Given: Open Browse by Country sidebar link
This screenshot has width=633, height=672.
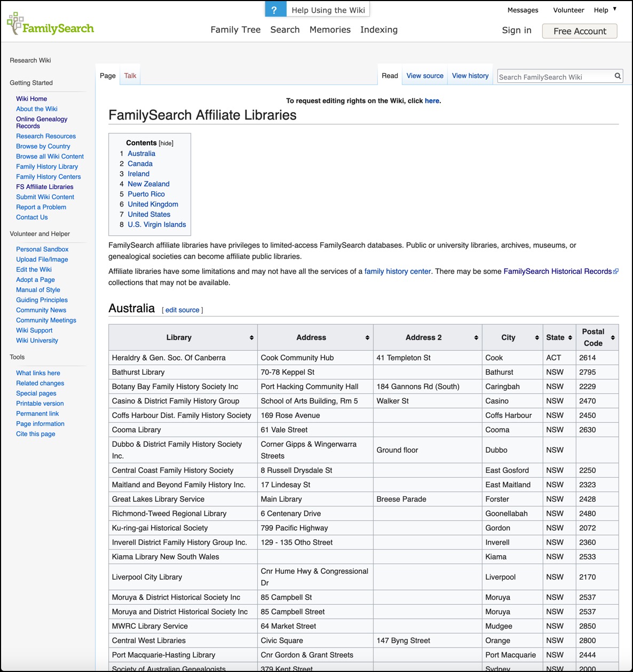Looking at the screenshot, I should click(x=43, y=146).
